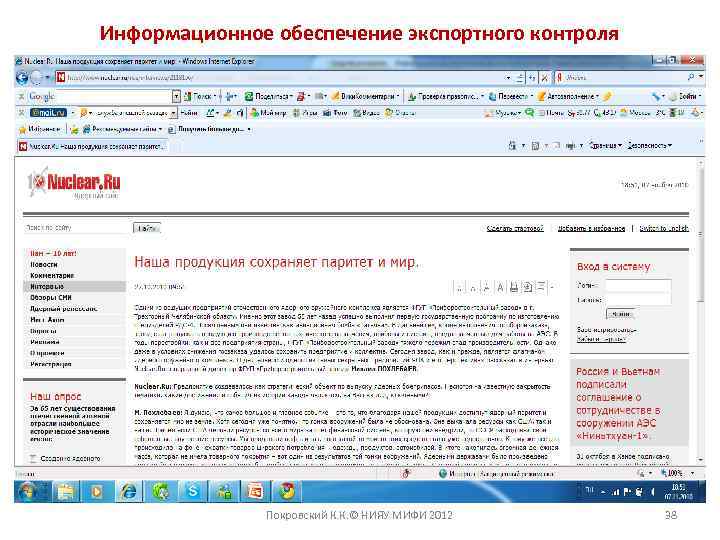Switch to Internet Explorer on the taskbar
Image resolution: width=720 pixels, height=540 pixels.
pos(128,492)
